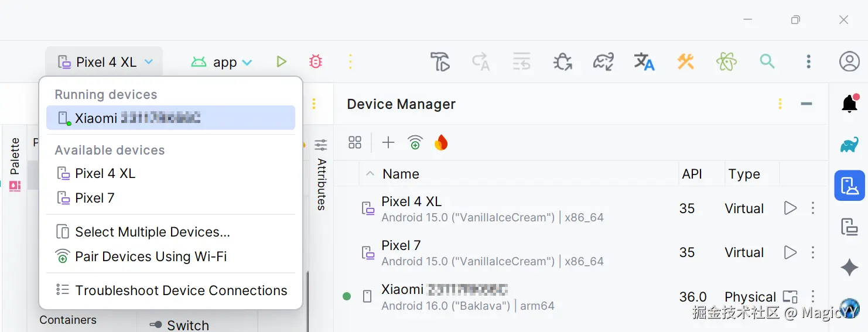868x332 pixels.
Task: Select the running Xiaomi device
Action: pos(170,118)
